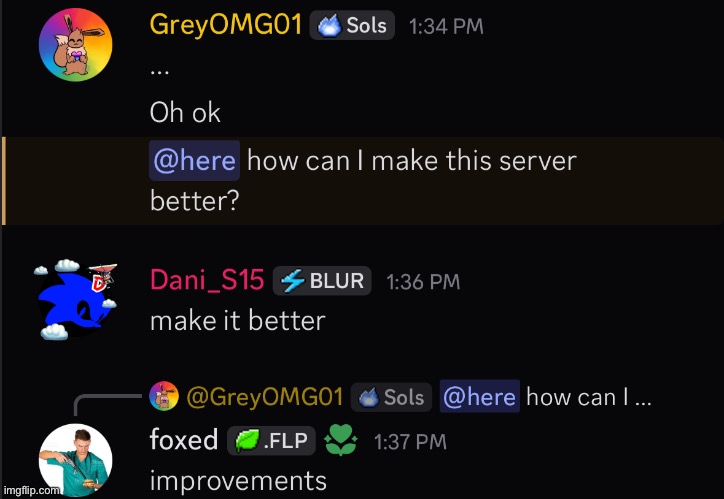Open GreyOMG01's Eevee avatar profile
This screenshot has height=499, width=724.
point(75,45)
